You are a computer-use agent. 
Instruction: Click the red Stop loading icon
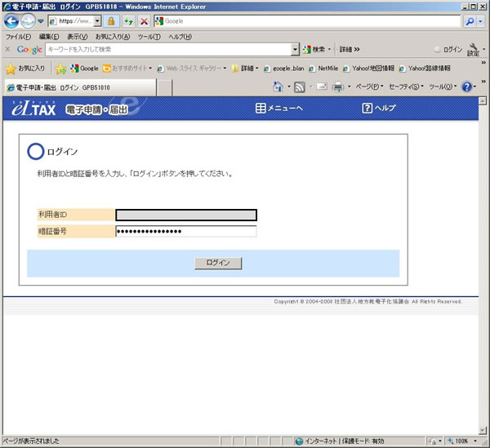click(x=144, y=21)
